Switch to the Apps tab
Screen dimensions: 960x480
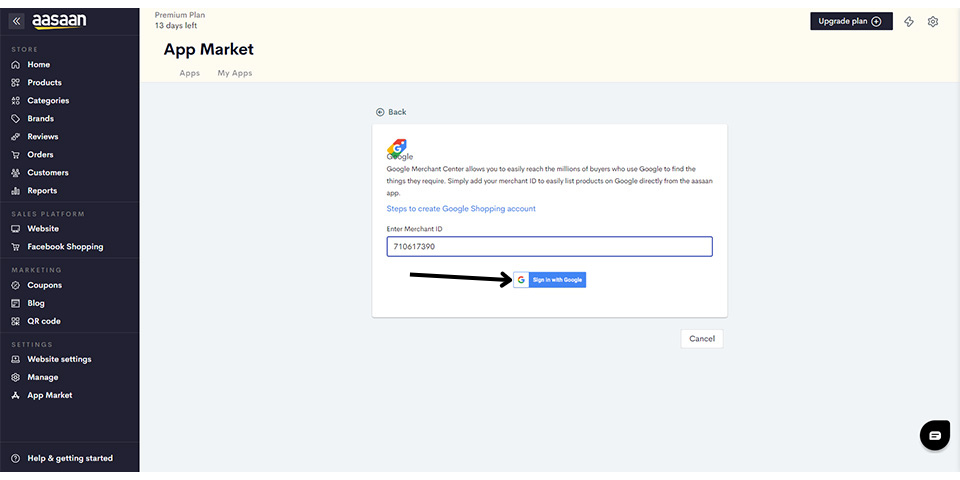190,73
